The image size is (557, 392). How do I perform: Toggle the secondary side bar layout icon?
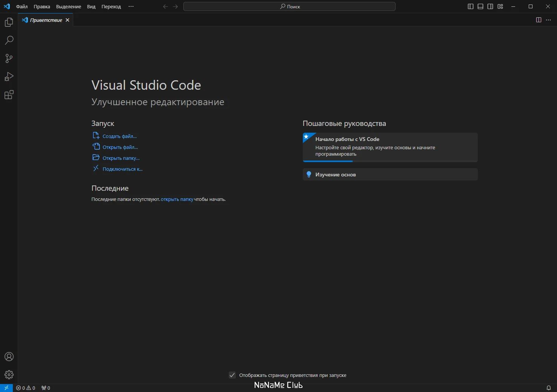(x=490, y=6)
